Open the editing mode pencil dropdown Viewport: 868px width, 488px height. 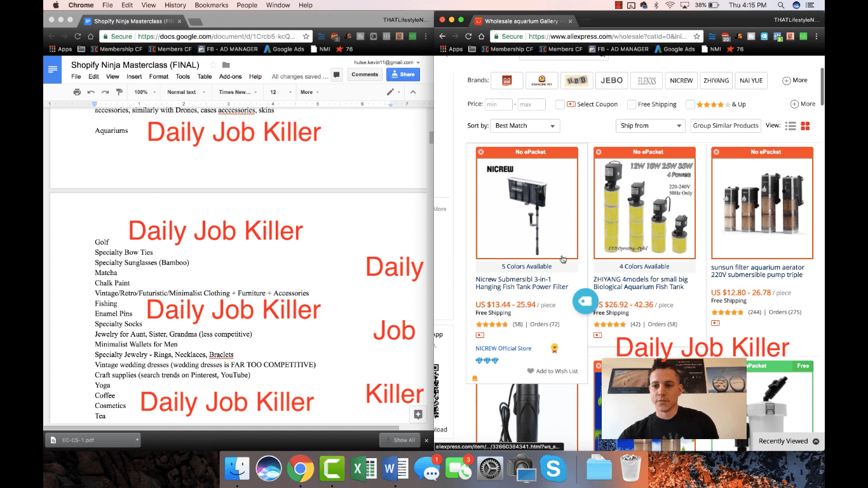click(x=394, y=92)
